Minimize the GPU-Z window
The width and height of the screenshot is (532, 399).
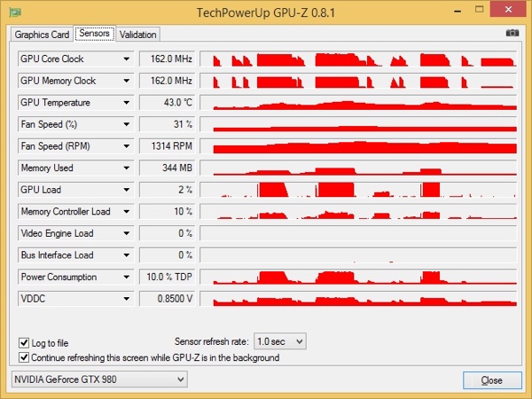[458, 10]
